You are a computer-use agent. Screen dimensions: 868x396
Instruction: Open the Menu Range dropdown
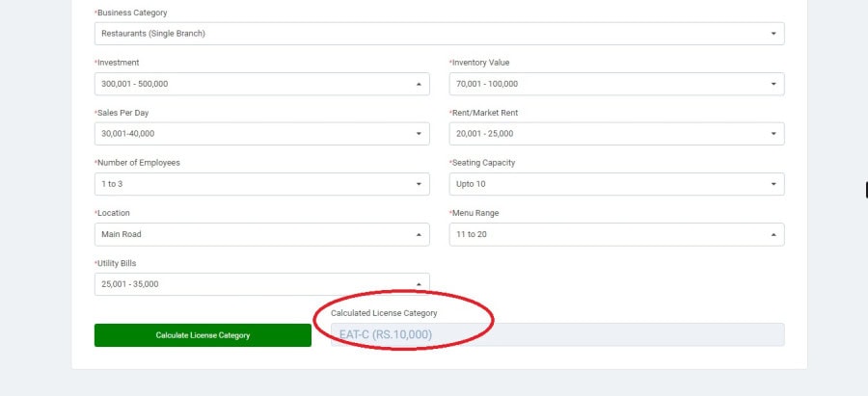615,234
